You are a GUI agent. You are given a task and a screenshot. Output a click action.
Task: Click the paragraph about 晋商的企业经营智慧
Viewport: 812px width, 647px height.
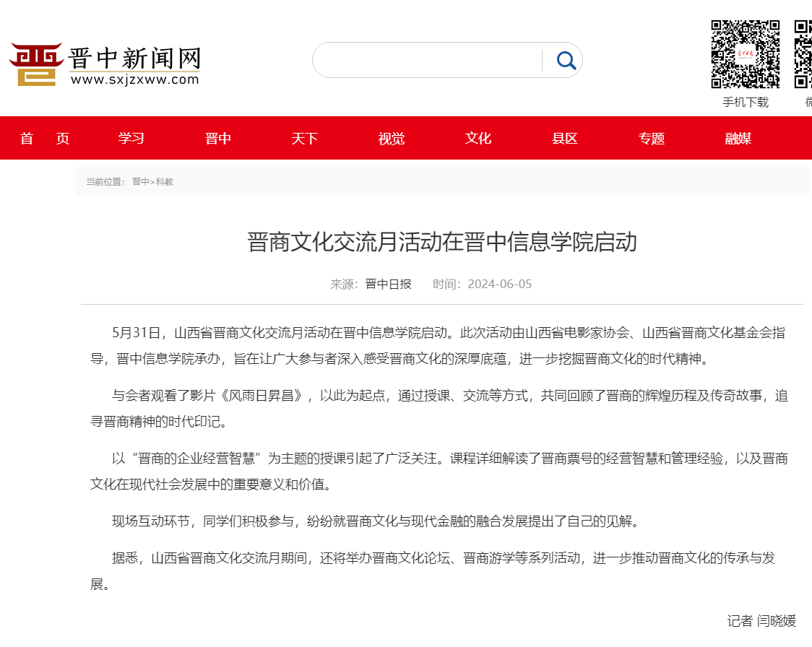click(439, 471)
